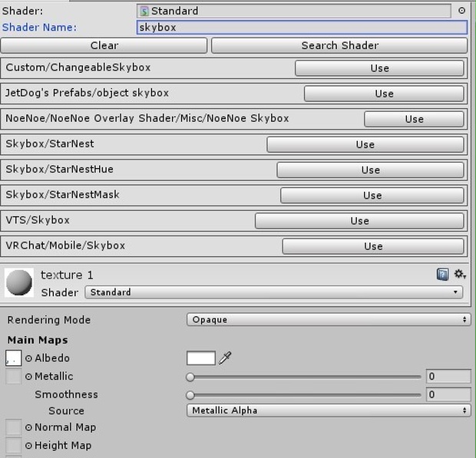Click the Normal Map texture slot
476x458 pixels.
(13, 427)
